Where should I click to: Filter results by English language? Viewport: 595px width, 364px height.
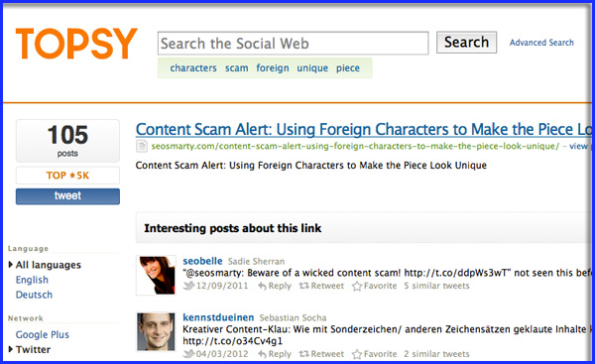click(x=32, y=280)
